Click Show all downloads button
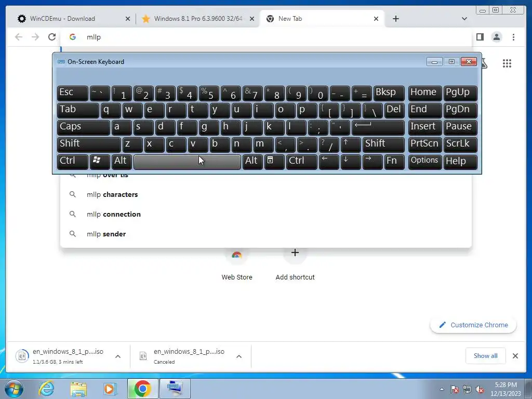The width and height of the screenshot is (532, 399). pos(486,356)
